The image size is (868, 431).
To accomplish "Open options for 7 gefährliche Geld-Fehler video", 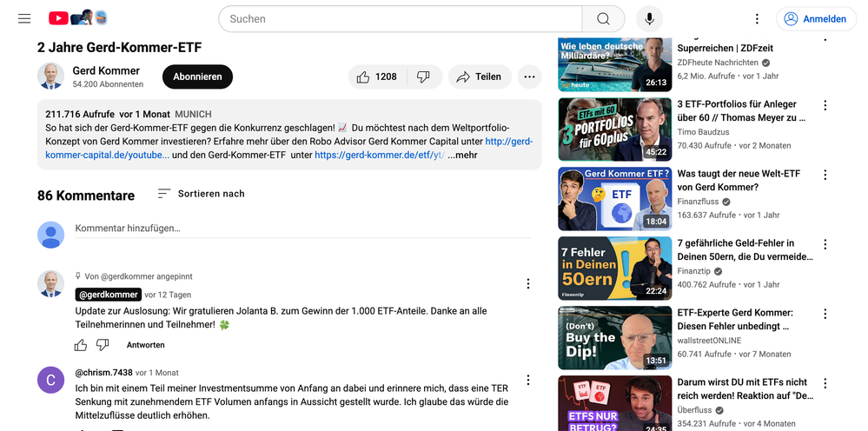I will (825, 244).
